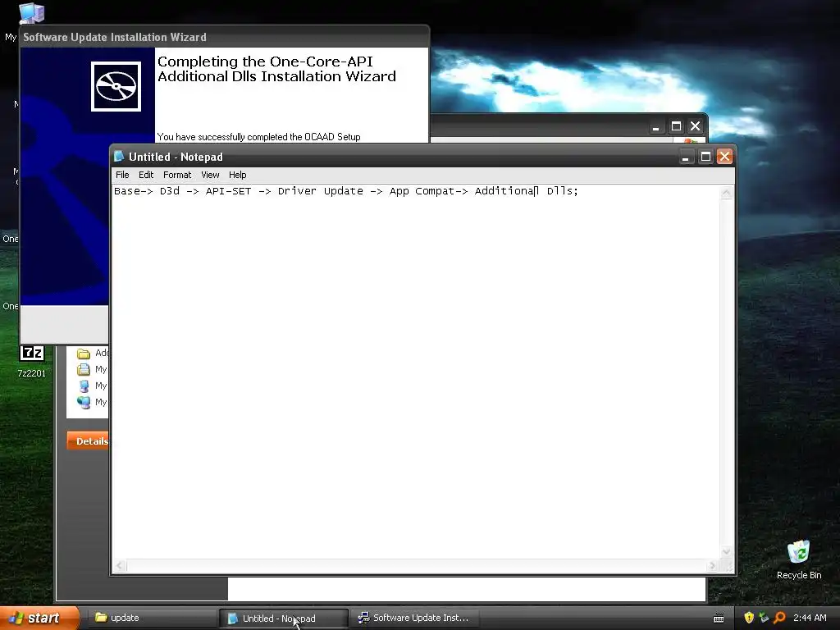840x630 pixels.
Task: Click Notepad horizontal scrollbar left arrow
Action: pos(120,566)
